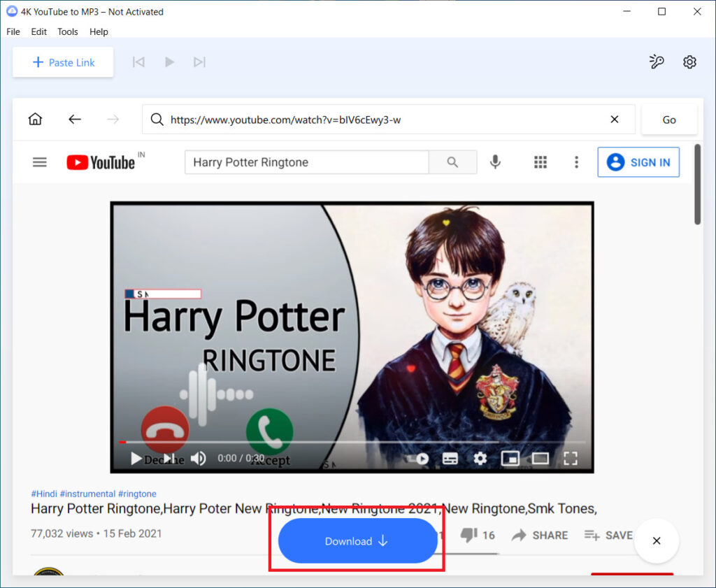Click SAVE to playlist
This screenshot has width=716, height=588.
(x=609, y=535)
